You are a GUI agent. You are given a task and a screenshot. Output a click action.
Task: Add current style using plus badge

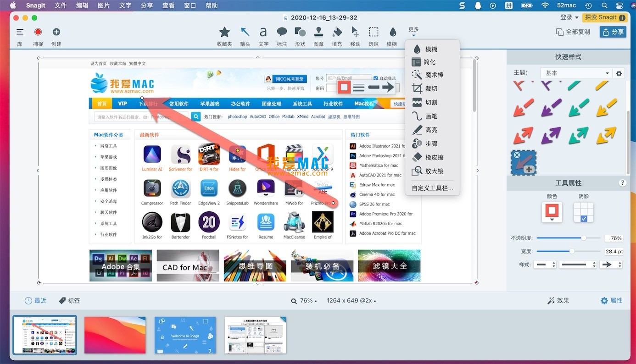pyautogui.click(x=529, y=170)
